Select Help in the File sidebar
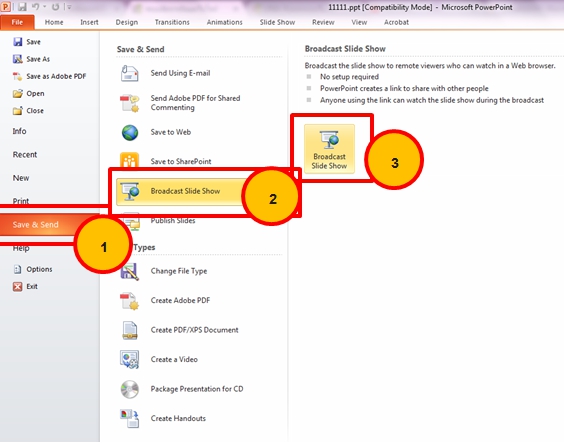Image resolution: width=564 pixels, height=443 pixels. pos(21,248)
